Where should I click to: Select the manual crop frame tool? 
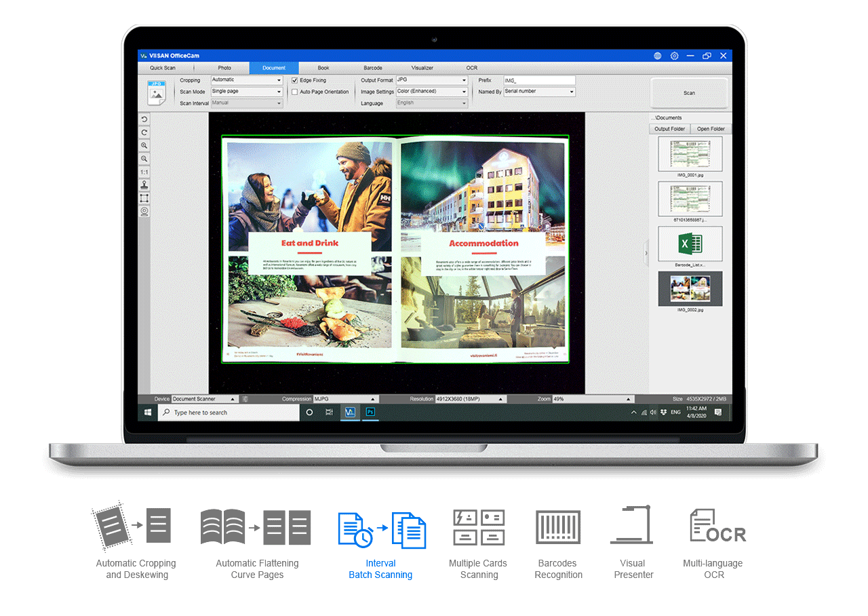[144, 198]
